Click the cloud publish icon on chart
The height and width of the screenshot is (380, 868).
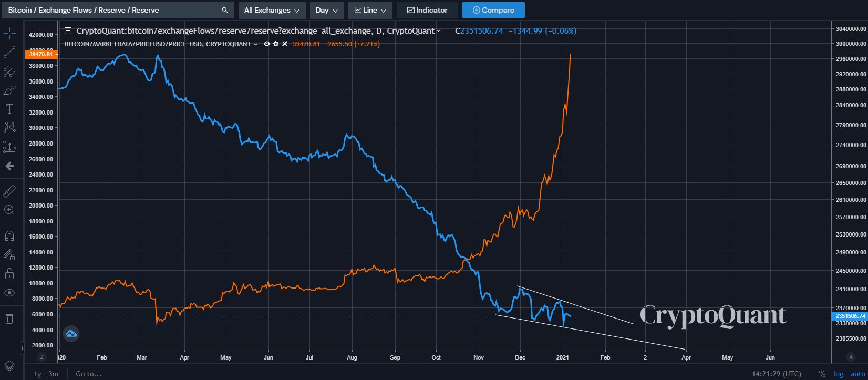click(x=71, y=334)
